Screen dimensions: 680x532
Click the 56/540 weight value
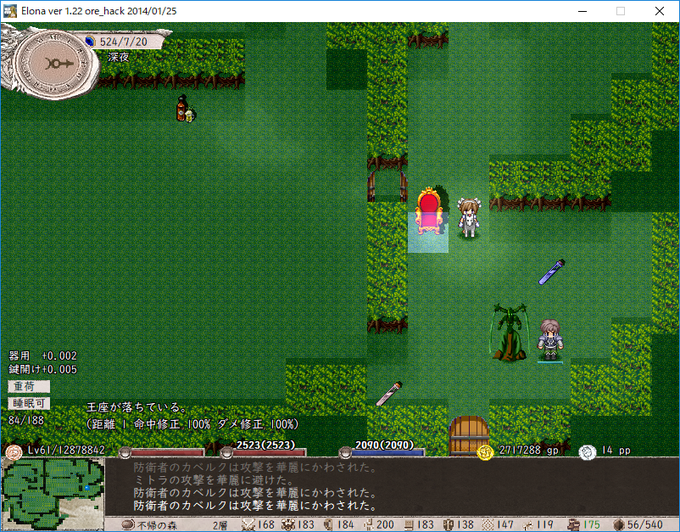point(645,525)
